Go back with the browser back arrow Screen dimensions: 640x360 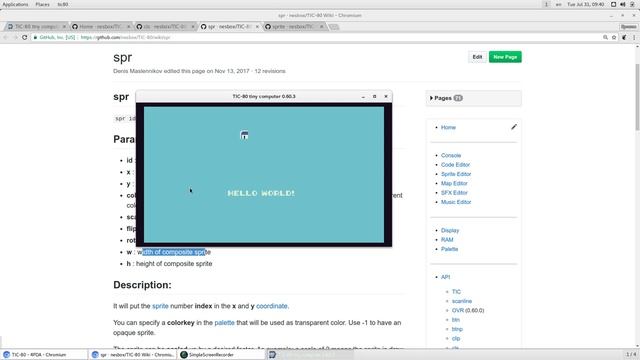(6, 37)
